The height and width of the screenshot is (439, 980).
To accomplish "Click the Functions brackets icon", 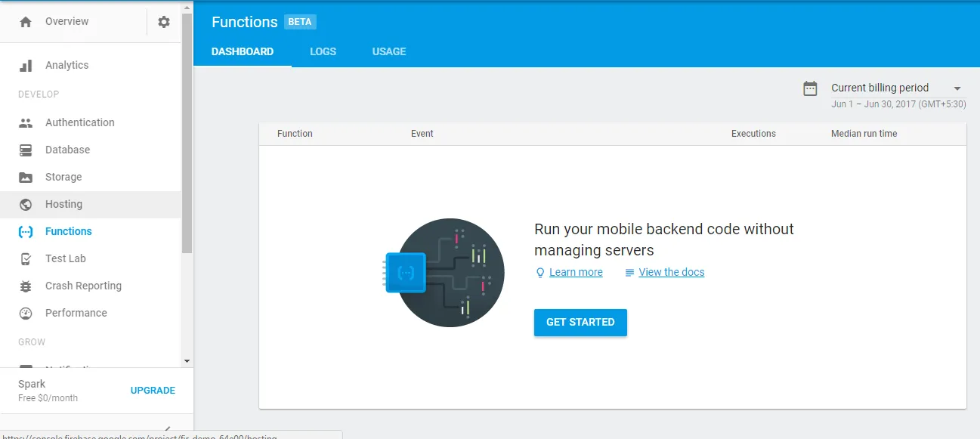I will [26, 232].
